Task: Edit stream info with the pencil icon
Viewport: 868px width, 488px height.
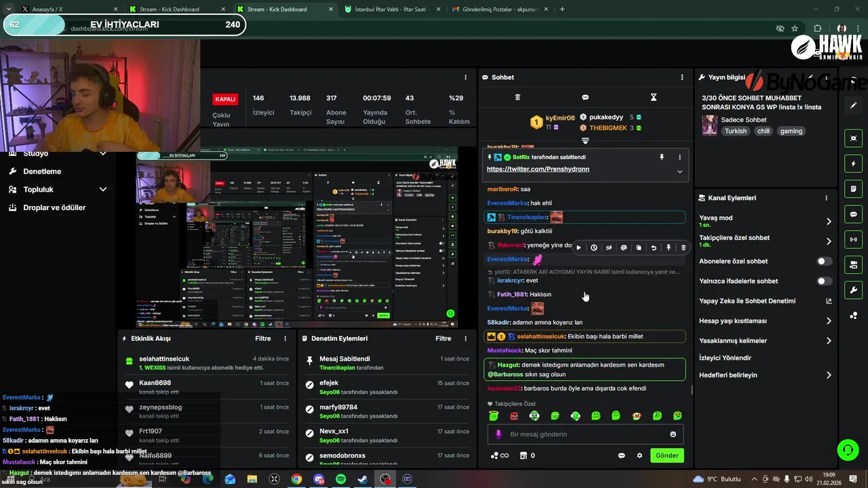Action: click(x=810, y=77)
